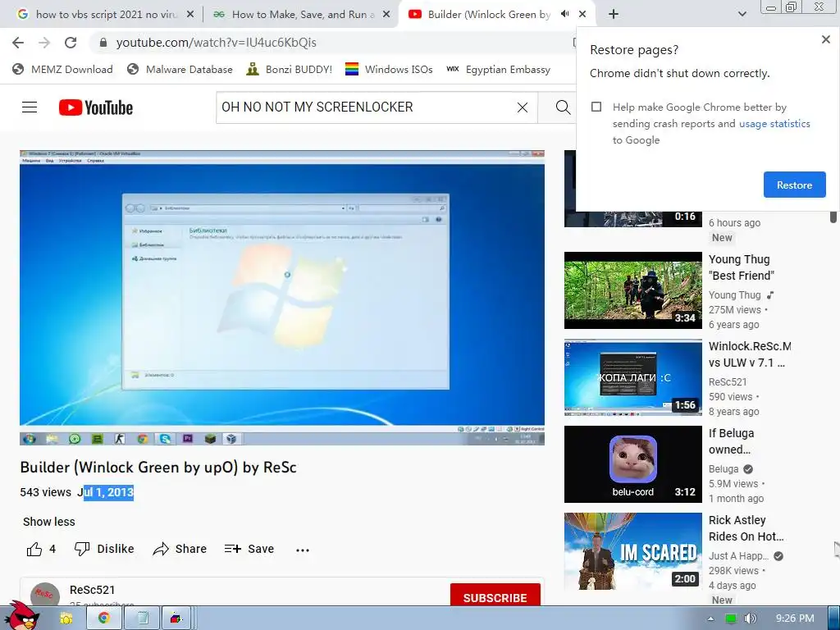Screen dimensions: 840x630
Task: Click the address bar padlock icon
Action: pos(103,43)
